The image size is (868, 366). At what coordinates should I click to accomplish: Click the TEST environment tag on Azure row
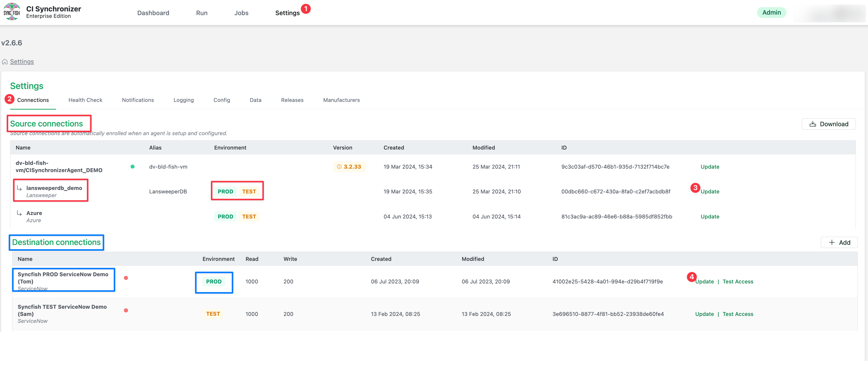point(249,216)
